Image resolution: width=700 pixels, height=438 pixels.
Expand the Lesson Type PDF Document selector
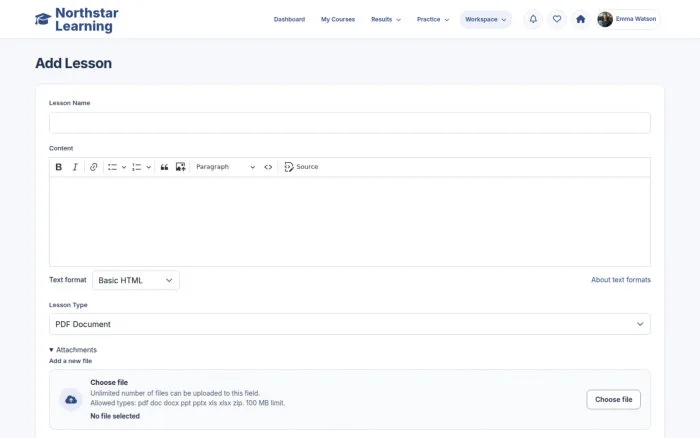pyautogui.click(x=350, y=324)
